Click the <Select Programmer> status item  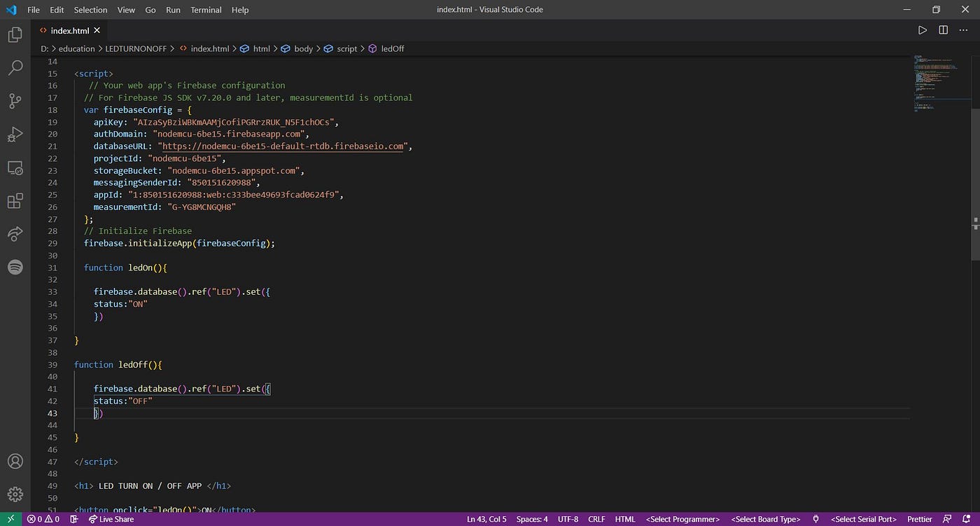click(x=682, y=519)
